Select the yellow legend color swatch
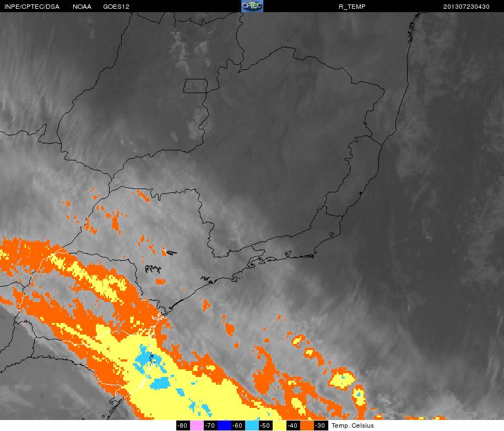Viewport: 504px width, 431px height. click(x=279, y=425)
